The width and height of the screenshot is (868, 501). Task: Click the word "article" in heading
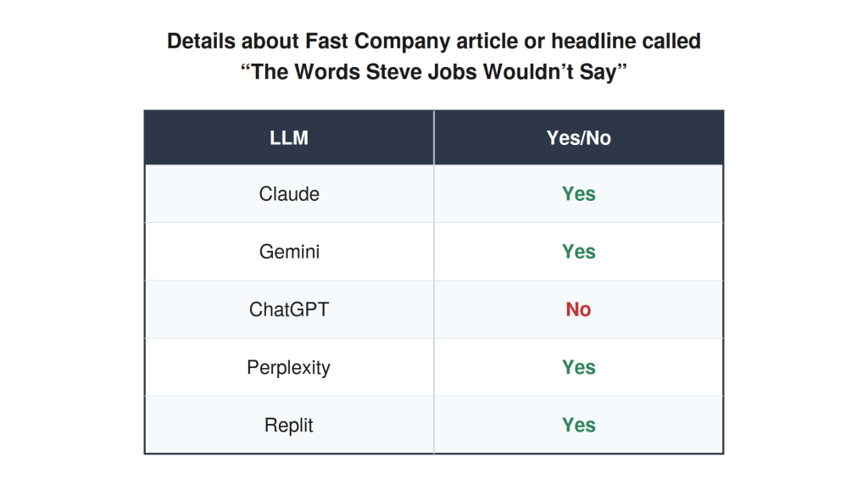coord(482,42)
